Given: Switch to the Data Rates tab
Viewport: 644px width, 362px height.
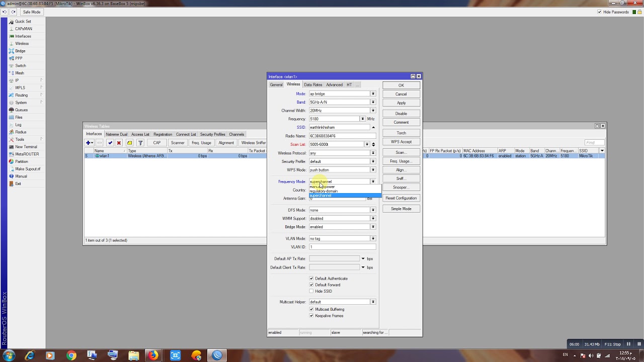Looking at the screenshot, I should [313, 85].
